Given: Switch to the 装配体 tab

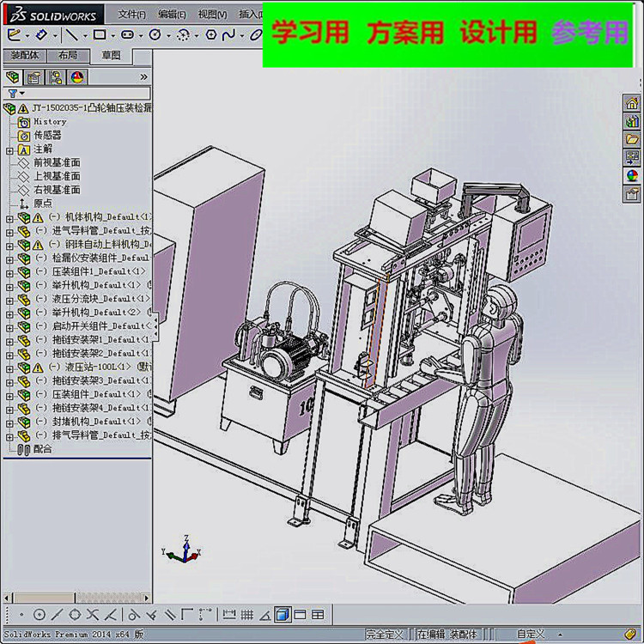Looking at the screenshot, I should click(x=25, y=55).
